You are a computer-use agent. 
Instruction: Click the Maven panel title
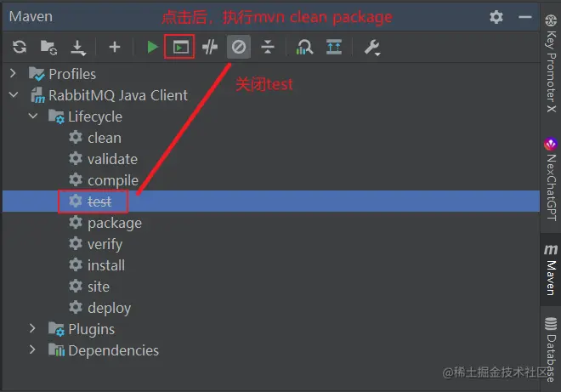[31, 16]
